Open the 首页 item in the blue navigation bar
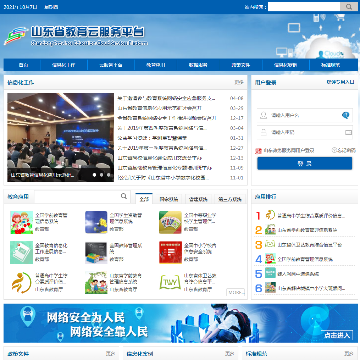The height and width of the screenshot is (360, 360). tap(23, 65)
